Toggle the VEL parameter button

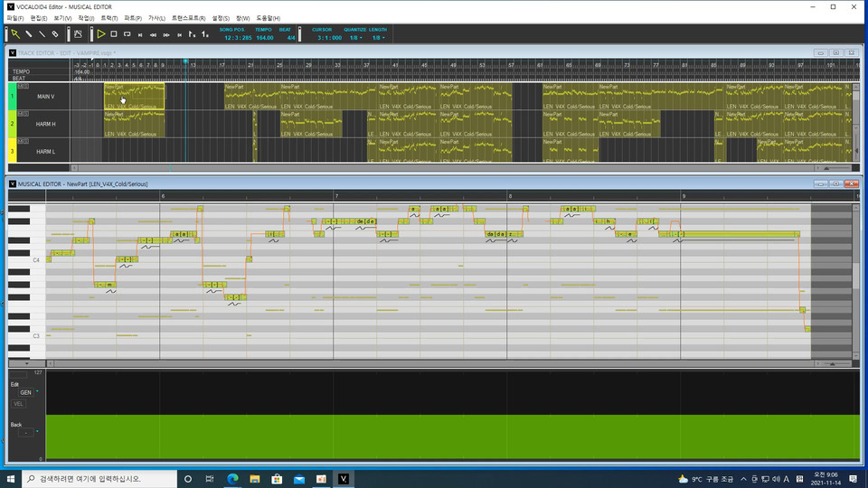18,404
